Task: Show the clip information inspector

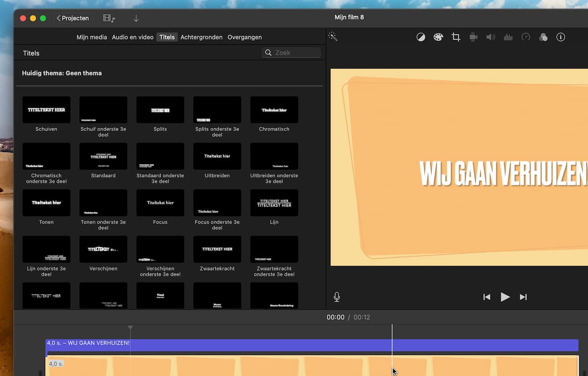Action: [561, 37]
